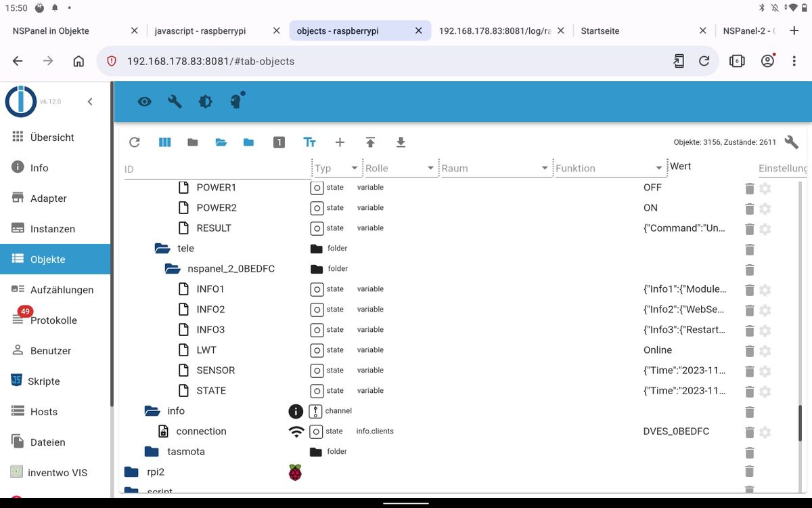
Task: Open the Typ filter dropdown
Action: click(336, 169)
